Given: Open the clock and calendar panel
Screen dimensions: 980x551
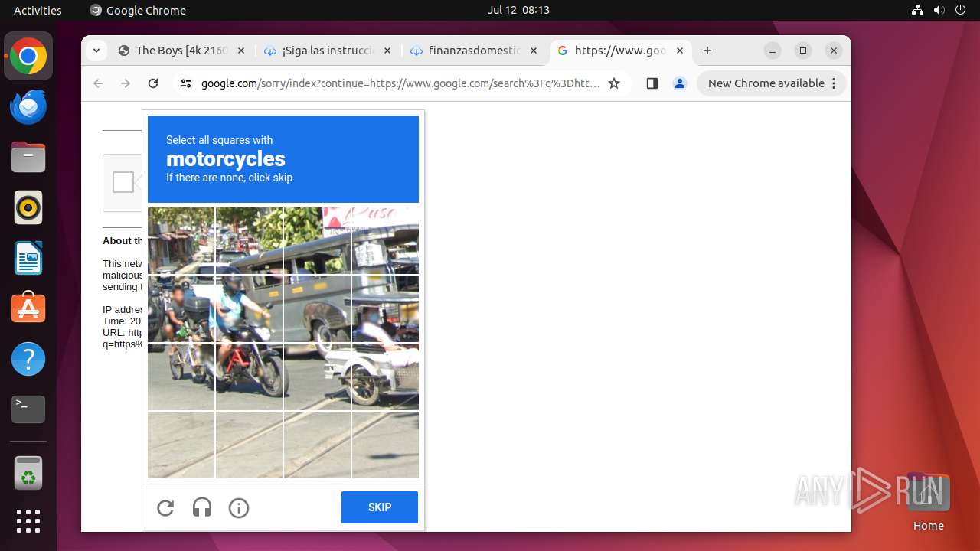Looking at the screenshot, I should pyautogui.click(x=518, y=10).
